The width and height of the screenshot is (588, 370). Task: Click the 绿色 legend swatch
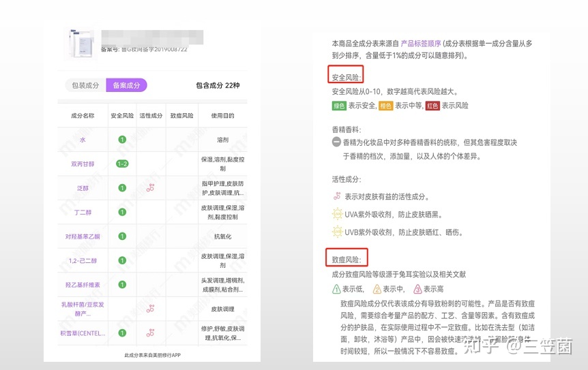click(339, 106)
